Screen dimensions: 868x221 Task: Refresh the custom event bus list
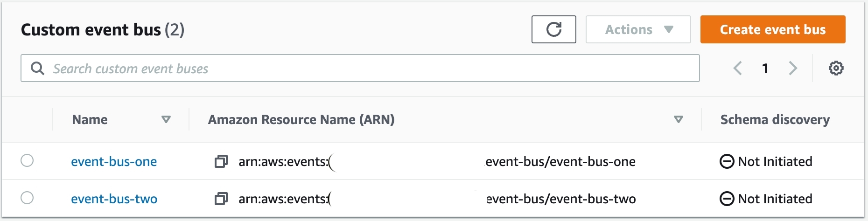[553, 29]
